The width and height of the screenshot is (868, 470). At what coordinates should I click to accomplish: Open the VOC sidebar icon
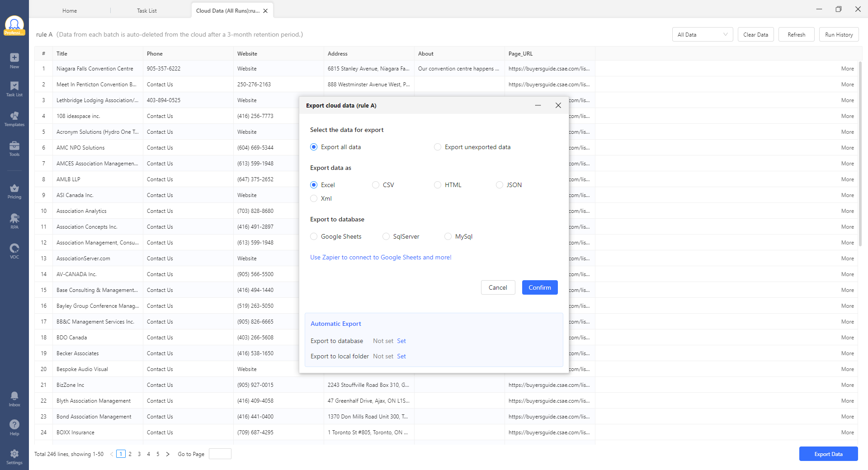14,251
